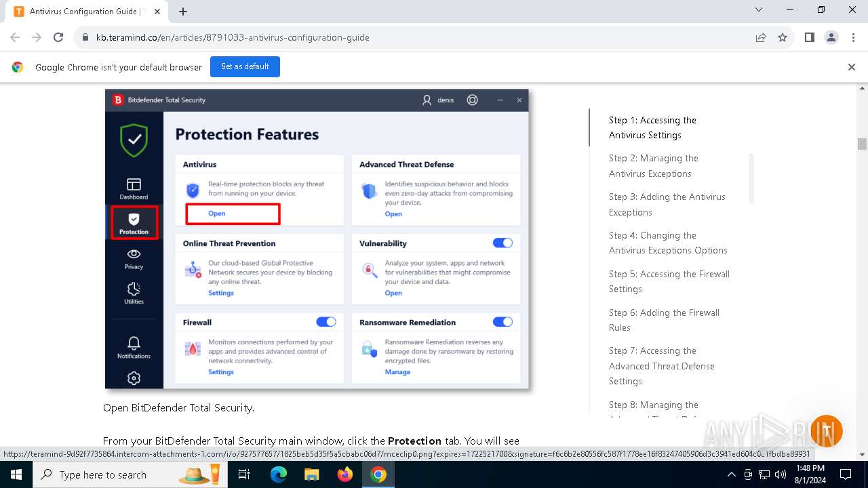Image resolution: width=868 pixels, height=488 pixels.
Task: Show hidden system tray icons
Action: point(731,474)
